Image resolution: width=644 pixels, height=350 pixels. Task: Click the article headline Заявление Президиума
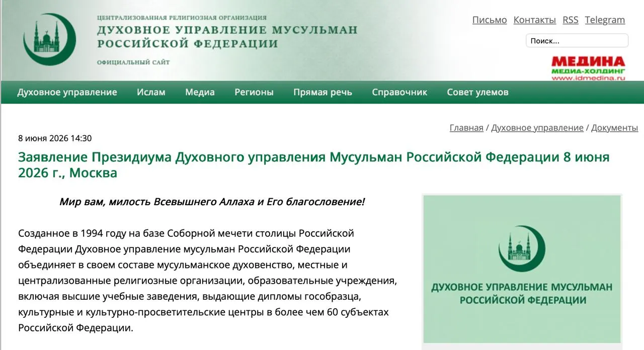point(313,165)
